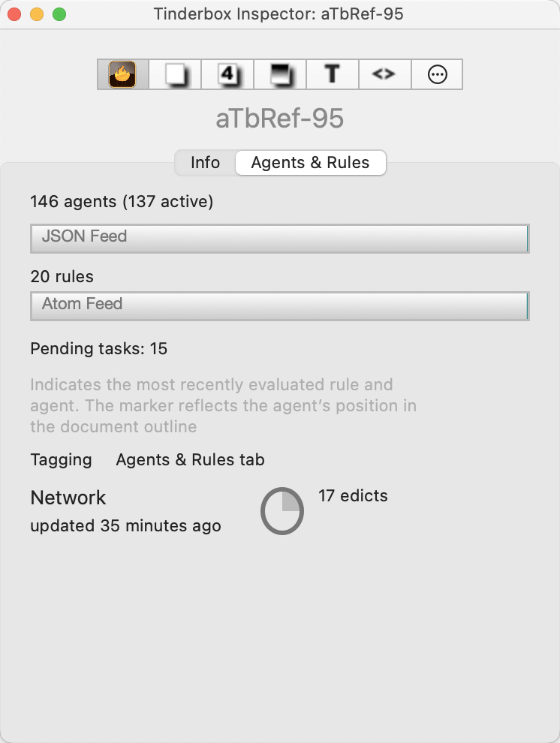
Task: Click the Network section heading
Action: pyautogui.click(x=68, y=498)
